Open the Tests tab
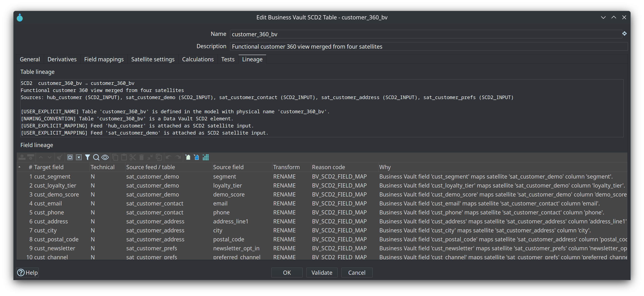The width and height of the screenshot is (644, 296). (x=228, y=59)
